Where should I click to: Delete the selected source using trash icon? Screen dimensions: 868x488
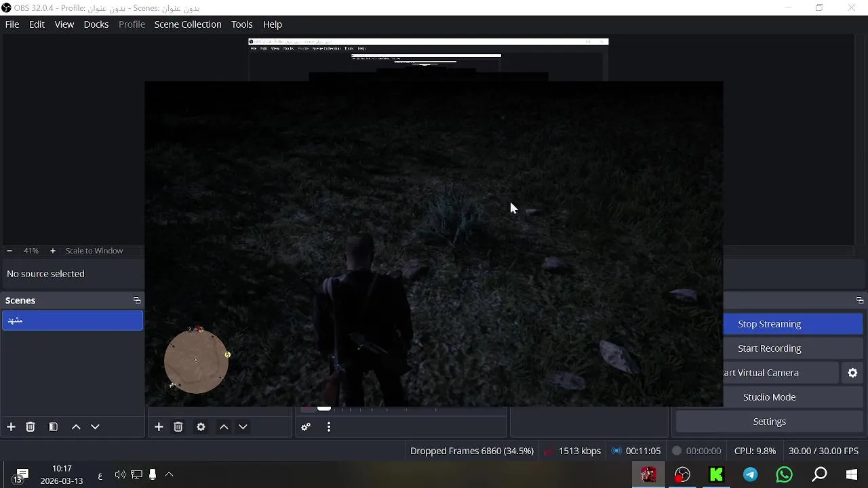tap(178, 427)
